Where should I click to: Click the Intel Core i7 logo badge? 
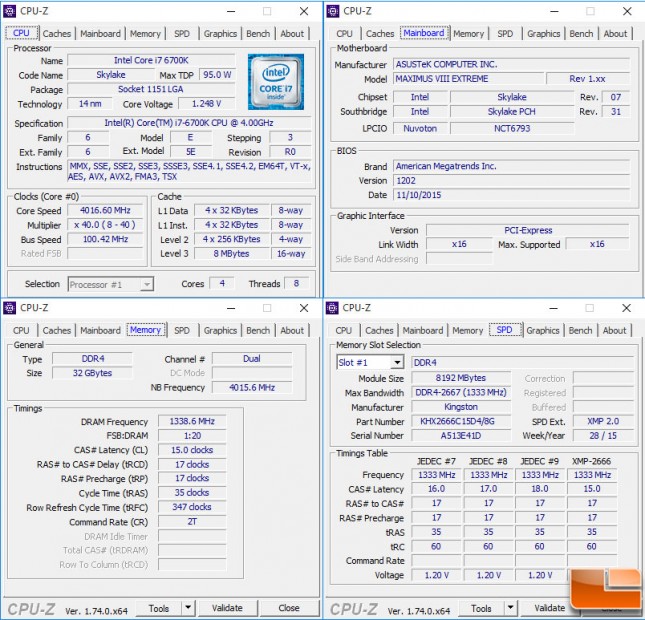[276, 81]
